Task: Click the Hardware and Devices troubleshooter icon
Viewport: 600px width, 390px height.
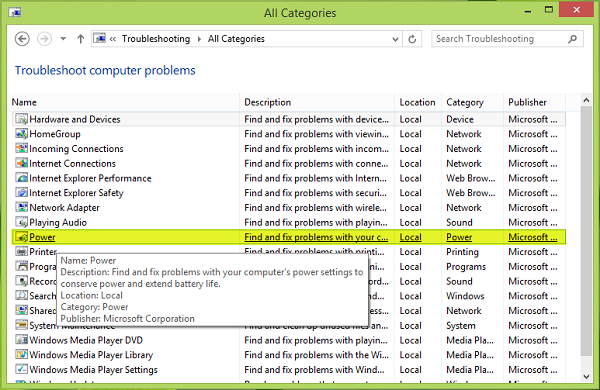Action: tap(21, 119)
